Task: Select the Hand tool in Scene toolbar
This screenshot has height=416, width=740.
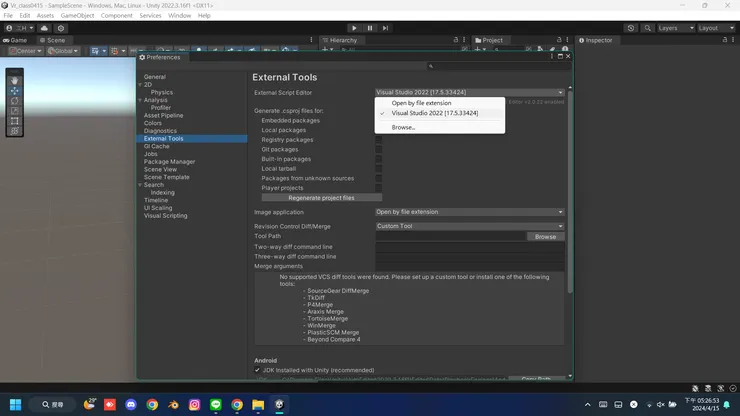Action: pyautogui.click(x=15, y=80)
